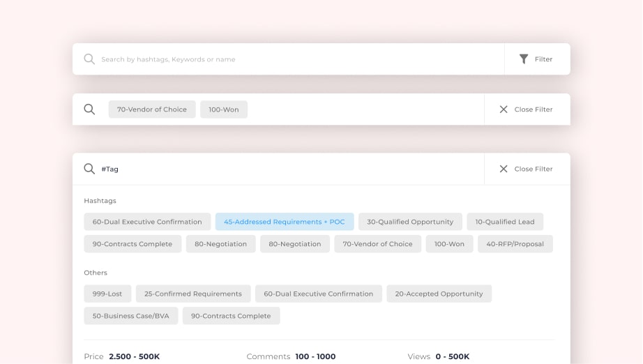Choose the 50-Business Case/BVA tag
The image size is (643, 364).
(131, 316)
